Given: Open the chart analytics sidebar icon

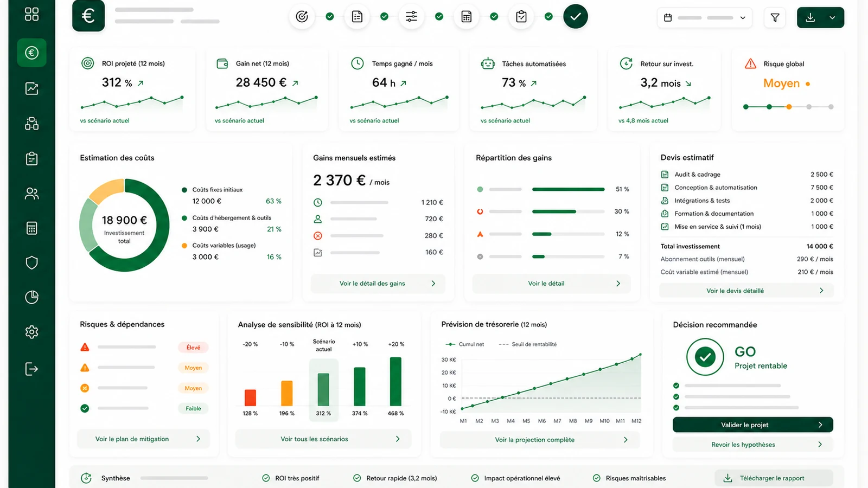Looking at the screenshot, I should (x=31, y=88).
